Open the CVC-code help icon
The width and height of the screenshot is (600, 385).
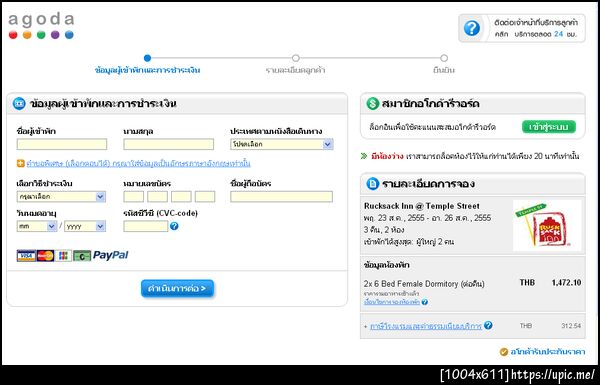[x=174, y=226]
